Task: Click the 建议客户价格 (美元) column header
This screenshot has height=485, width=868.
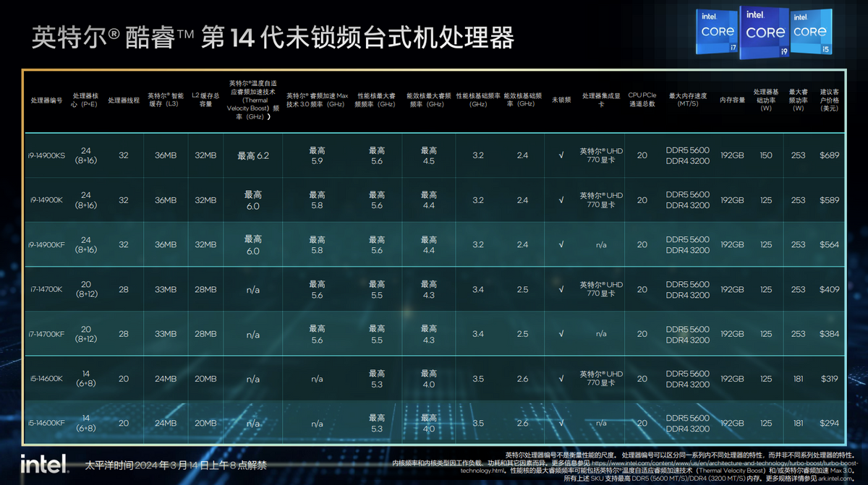Action: tap(829, 100)
